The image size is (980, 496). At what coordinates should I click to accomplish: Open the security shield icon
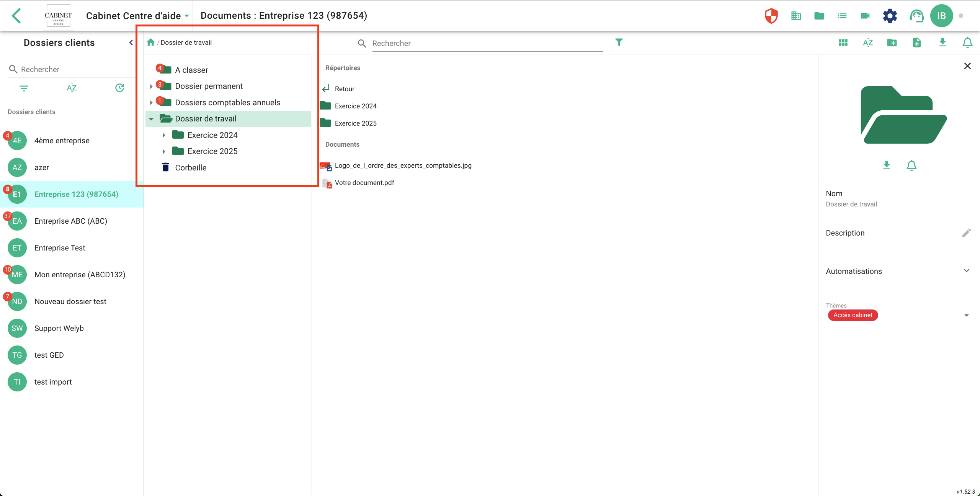[x=771, y=16]
